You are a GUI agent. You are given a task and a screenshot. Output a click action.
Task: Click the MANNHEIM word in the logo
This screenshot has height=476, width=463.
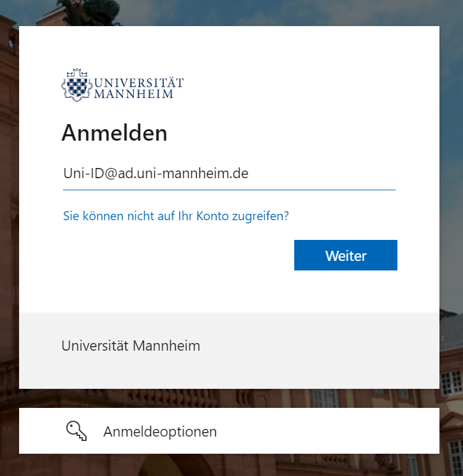[x=134, y=94]
